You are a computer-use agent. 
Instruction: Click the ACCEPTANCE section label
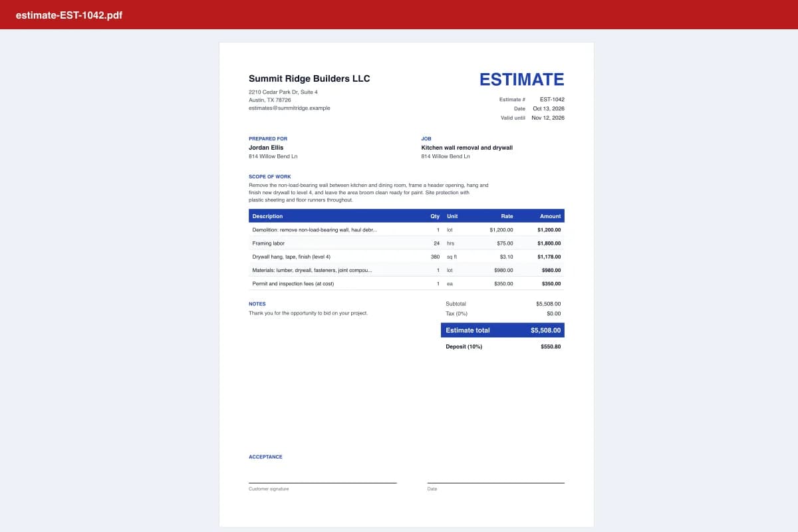(265, 457)
